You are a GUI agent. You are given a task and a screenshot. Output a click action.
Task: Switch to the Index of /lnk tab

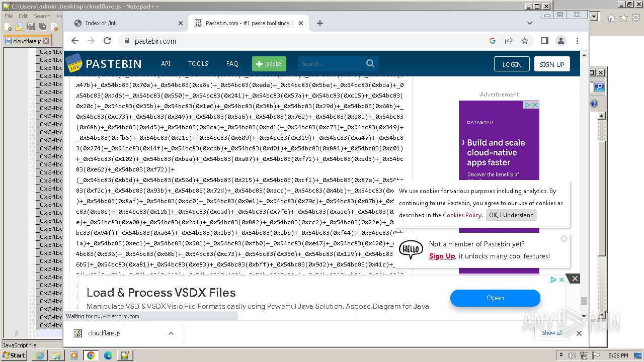tap(128, 23)
